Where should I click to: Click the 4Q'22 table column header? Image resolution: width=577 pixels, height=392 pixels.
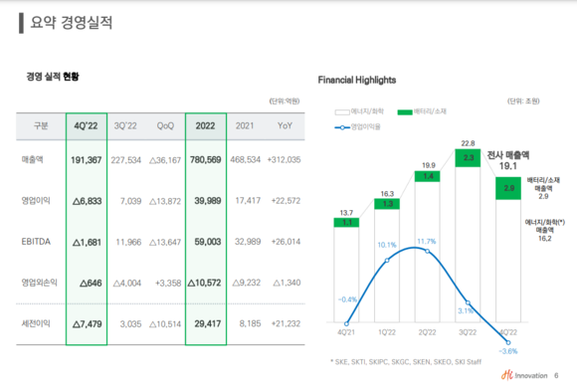click(86, 126)
